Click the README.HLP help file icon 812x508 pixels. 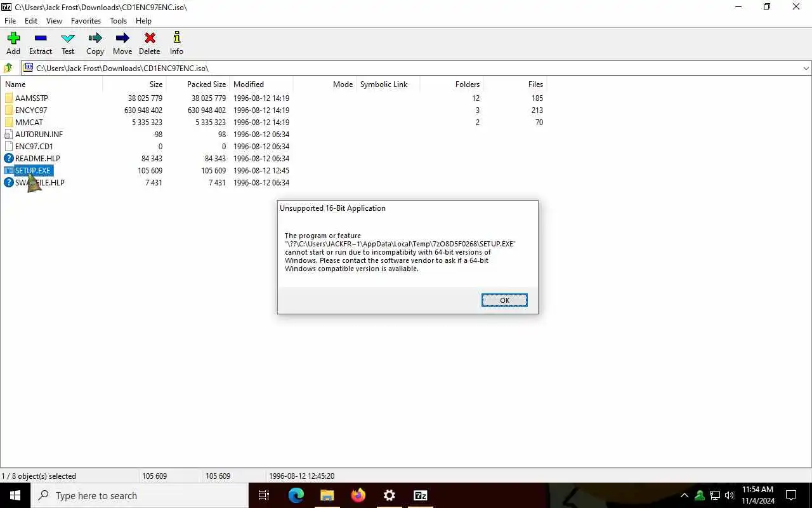coord(9,159)
